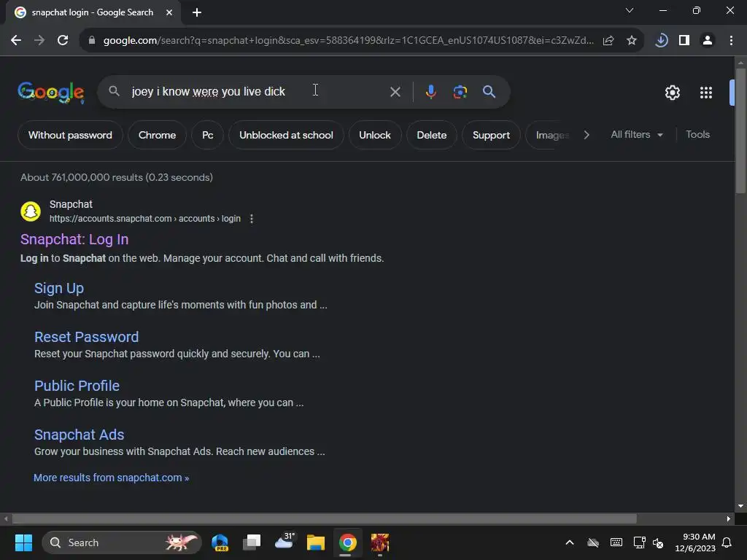Toggle Chrome side panel
The width and height of the screenshot is (747, 560).
coord(684,41)
